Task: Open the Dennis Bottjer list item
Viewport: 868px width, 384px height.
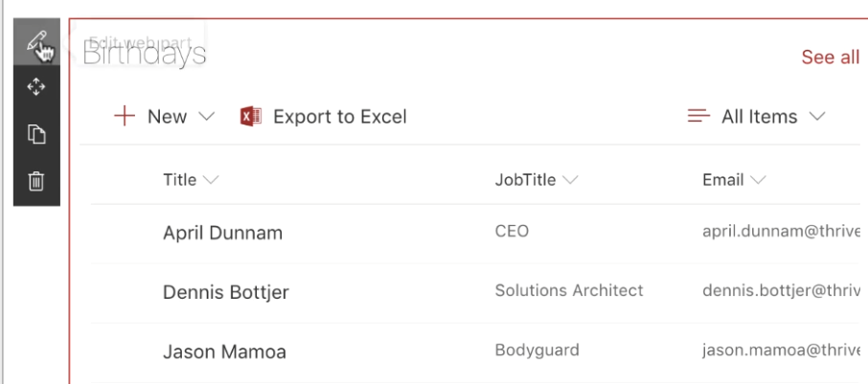Action: click(x=226, y=292)
